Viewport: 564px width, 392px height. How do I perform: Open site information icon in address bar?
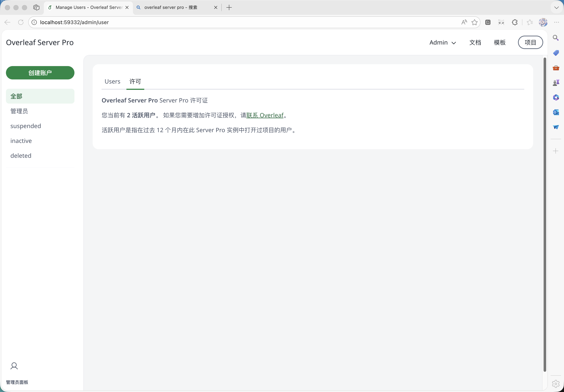pos(34,22)
